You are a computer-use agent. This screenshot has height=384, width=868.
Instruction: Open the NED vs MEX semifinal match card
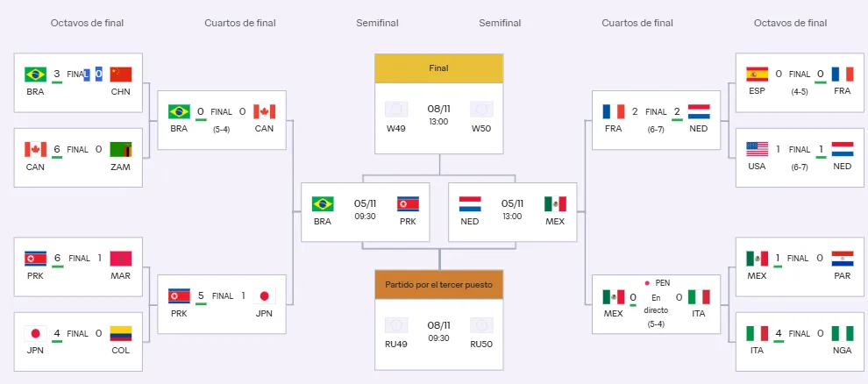coord(512,211)
